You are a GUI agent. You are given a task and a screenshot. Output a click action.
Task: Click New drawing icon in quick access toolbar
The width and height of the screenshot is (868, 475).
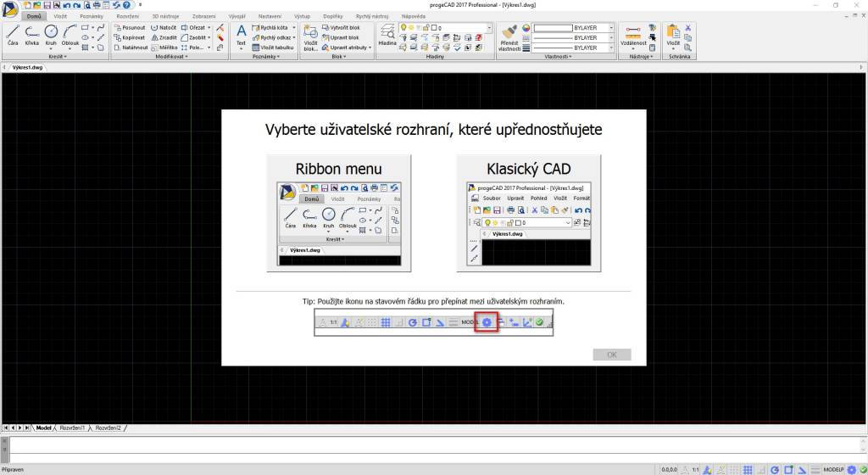point(27,5)
